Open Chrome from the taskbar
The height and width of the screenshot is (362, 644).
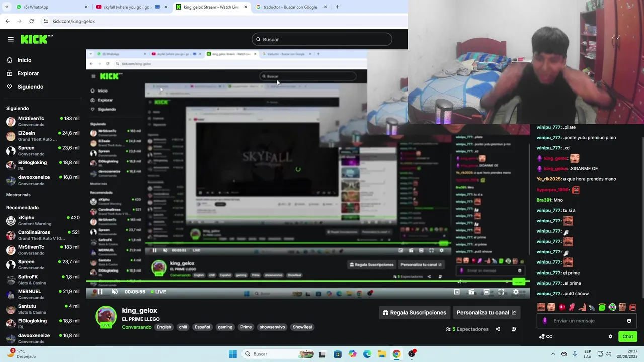[396, 354]
